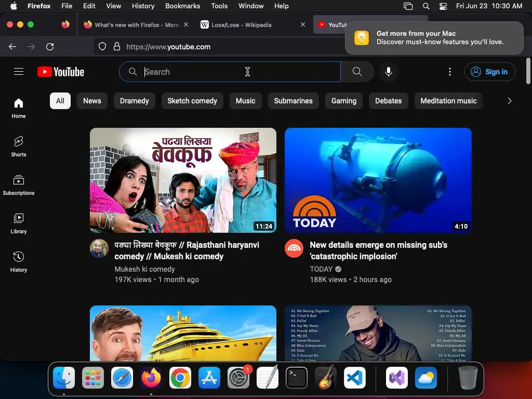
Task: Open TODAY channel avatar
Action: coord(294,248)
